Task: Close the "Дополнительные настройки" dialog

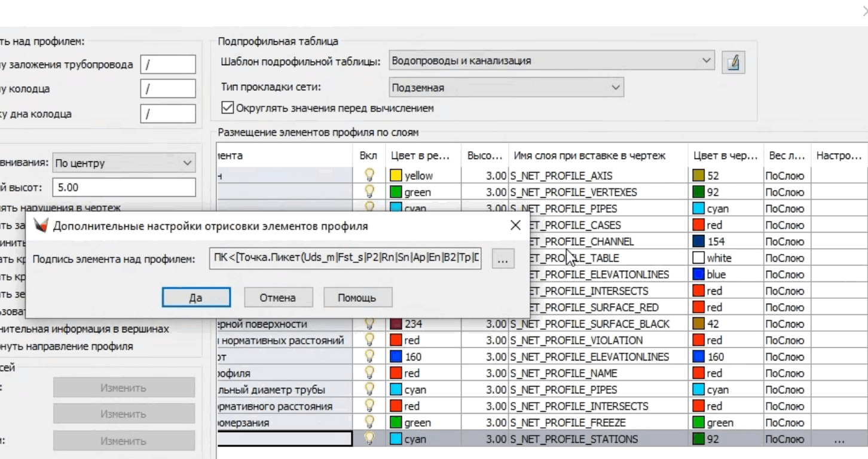Action: pos(515,225)
